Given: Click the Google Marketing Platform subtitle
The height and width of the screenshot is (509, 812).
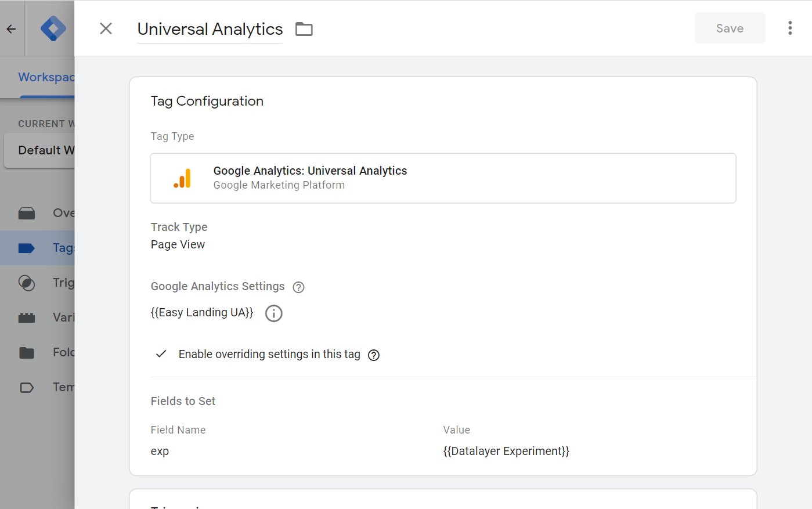Looking at the screenshot, I should [279, 185].
